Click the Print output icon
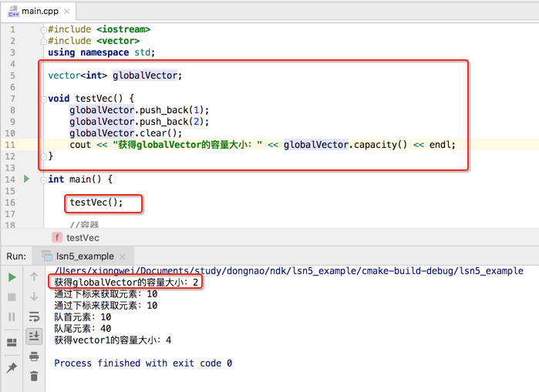 [x=34, y=357]
